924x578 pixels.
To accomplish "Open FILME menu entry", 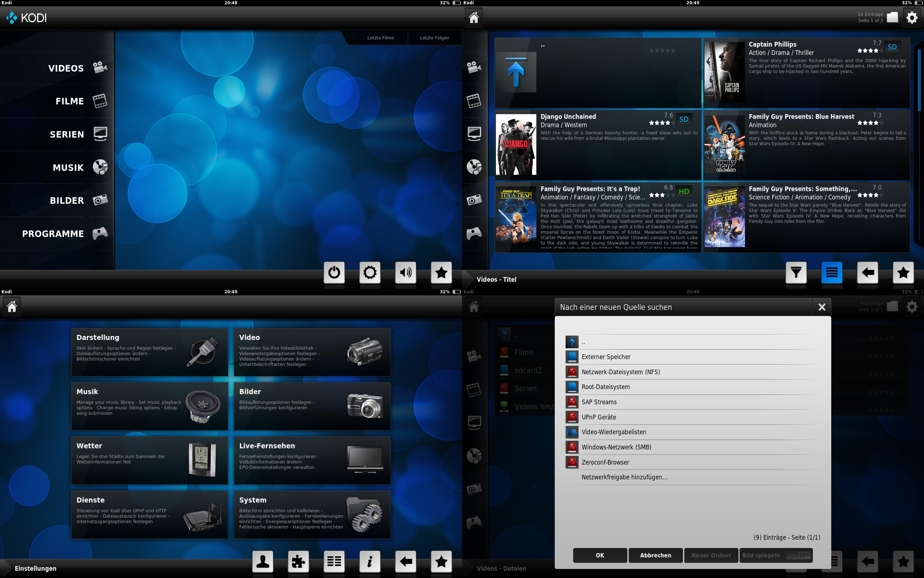I will [57, 101].
